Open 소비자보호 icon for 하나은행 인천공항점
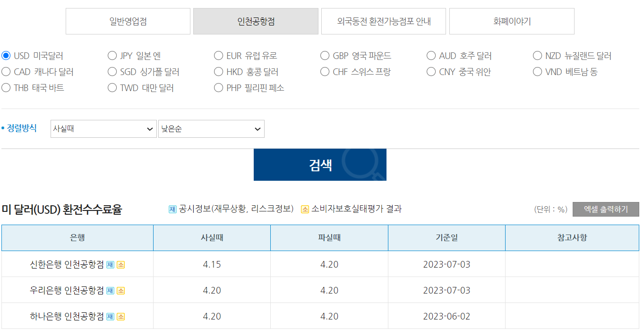This screenshot has height=336, width=644. (120, 316)
